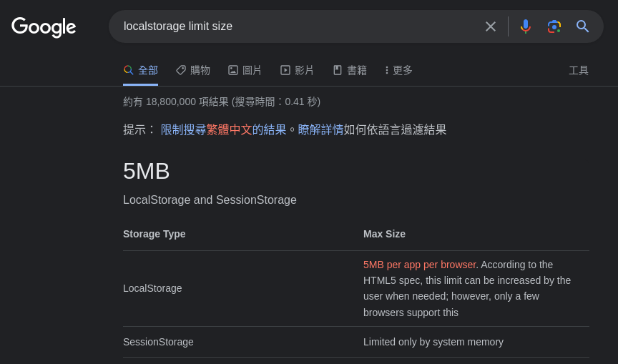Click the LocalStorage table cell
This screenshot has width=618, height=364.
coord(152,288)
